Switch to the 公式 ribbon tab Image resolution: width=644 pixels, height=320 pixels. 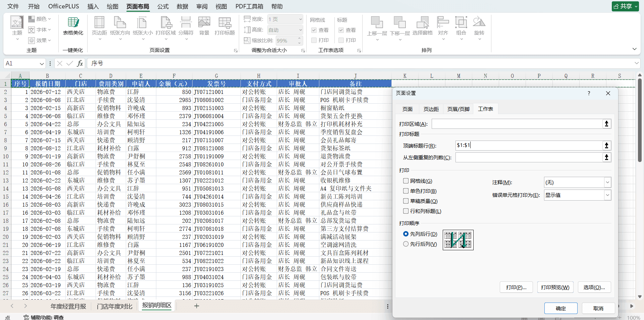163,6
